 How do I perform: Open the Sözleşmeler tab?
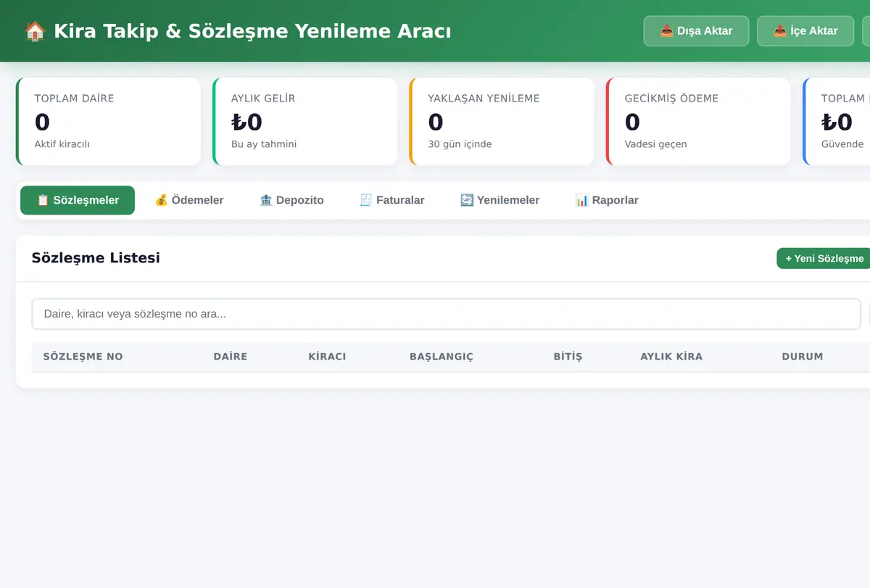78,200
